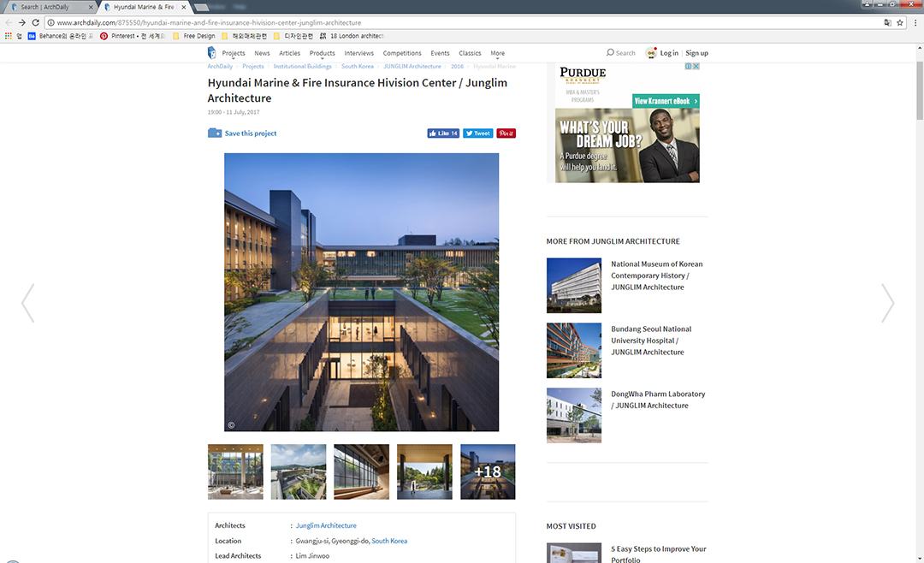Open the Articles menu item
This screenshot has width=924, height=563.
point(289,53)
